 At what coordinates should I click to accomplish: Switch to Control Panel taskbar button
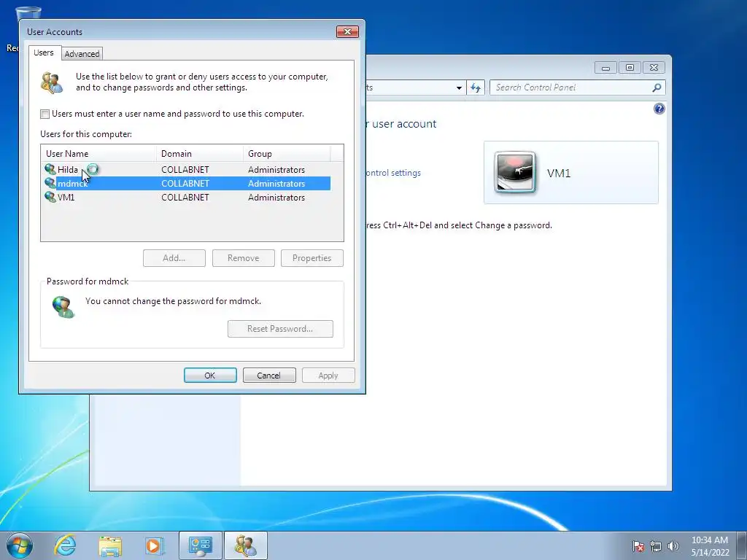[200, 545]
